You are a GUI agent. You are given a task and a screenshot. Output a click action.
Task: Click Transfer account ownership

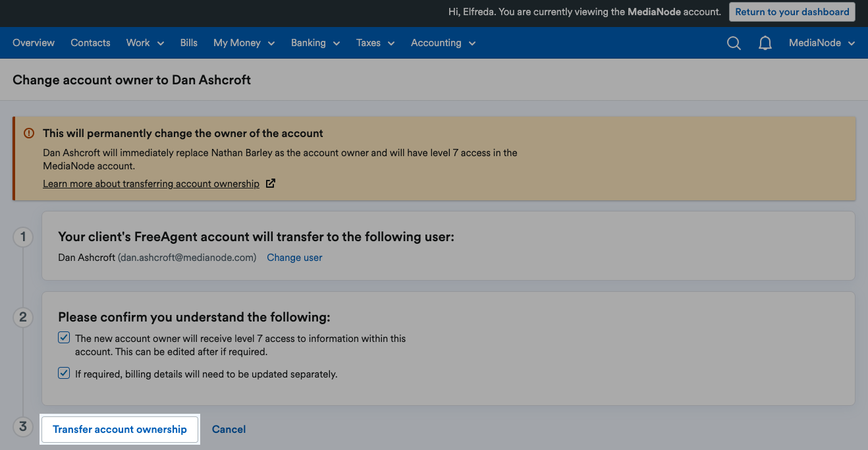[x=120, y=429]
